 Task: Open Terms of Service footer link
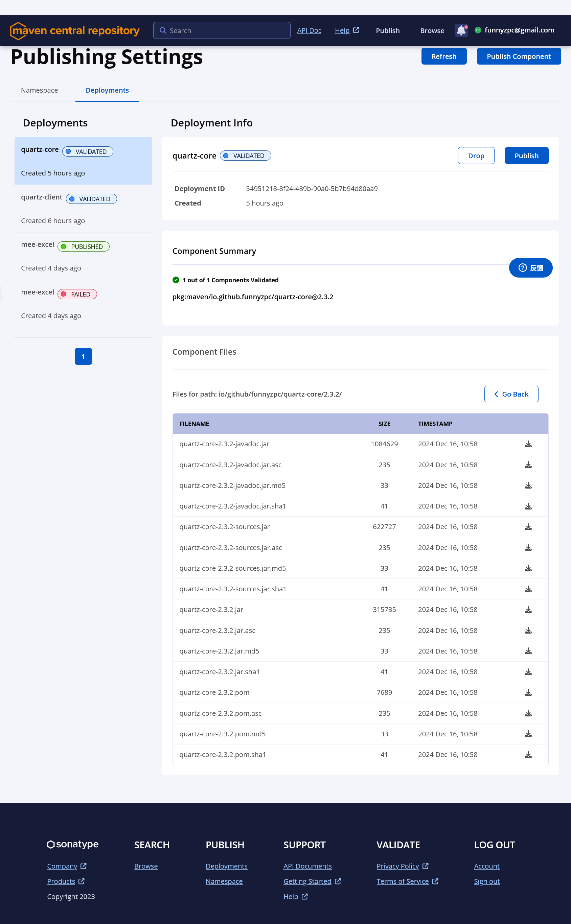point(407,881)
